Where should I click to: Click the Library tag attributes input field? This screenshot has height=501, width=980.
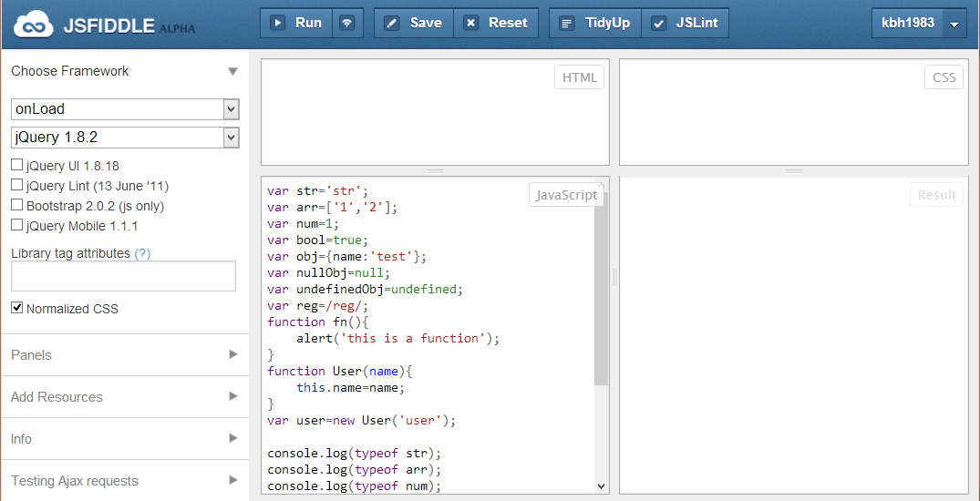(123, 276)
